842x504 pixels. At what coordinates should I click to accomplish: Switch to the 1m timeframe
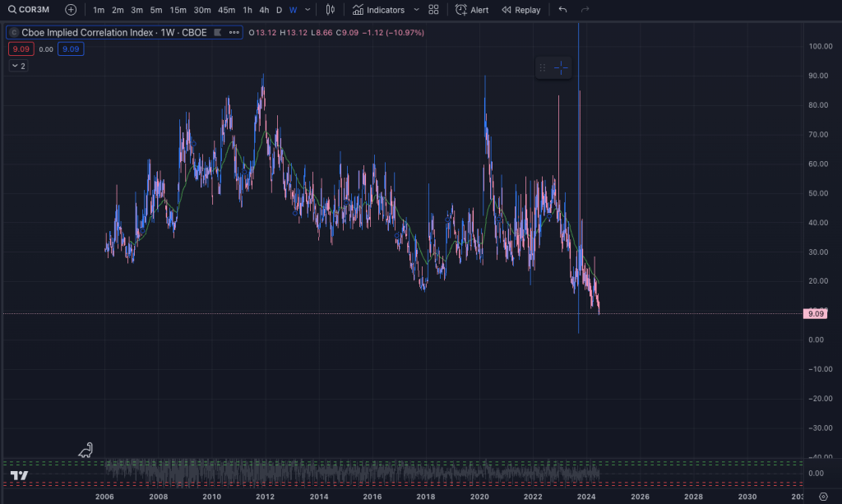(x=99, y=10)
